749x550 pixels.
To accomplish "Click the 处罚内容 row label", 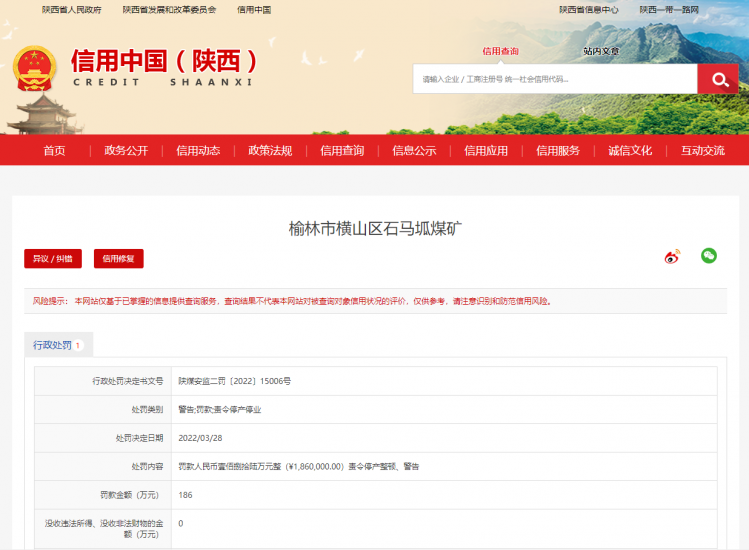I will coord(148,466).
